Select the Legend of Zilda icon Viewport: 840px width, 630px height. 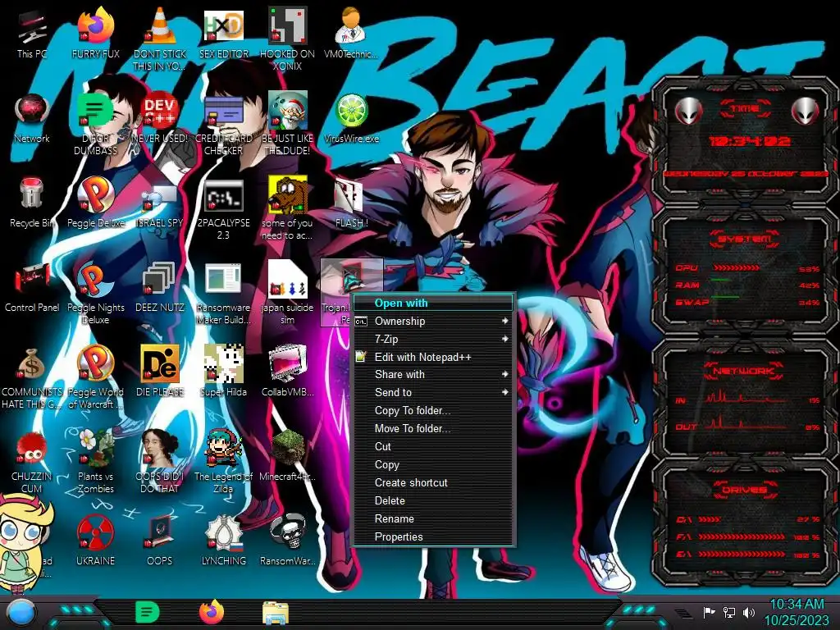[x=223, y=463]
